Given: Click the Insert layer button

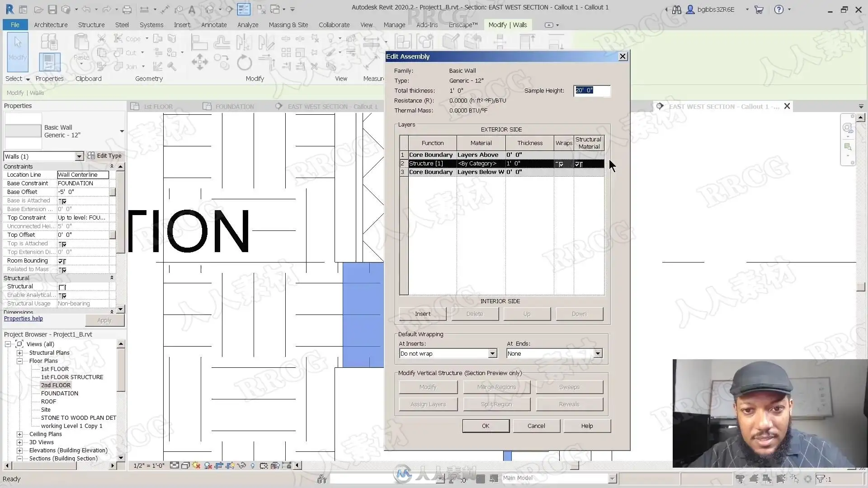Looking at the screenshot, I should point(423,314).
